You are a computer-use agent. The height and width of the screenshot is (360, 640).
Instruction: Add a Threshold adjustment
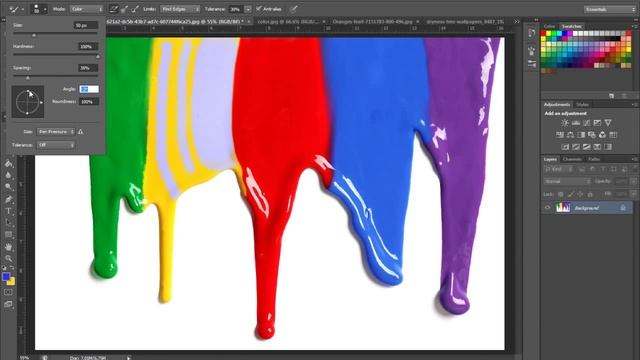click(587, 147)
